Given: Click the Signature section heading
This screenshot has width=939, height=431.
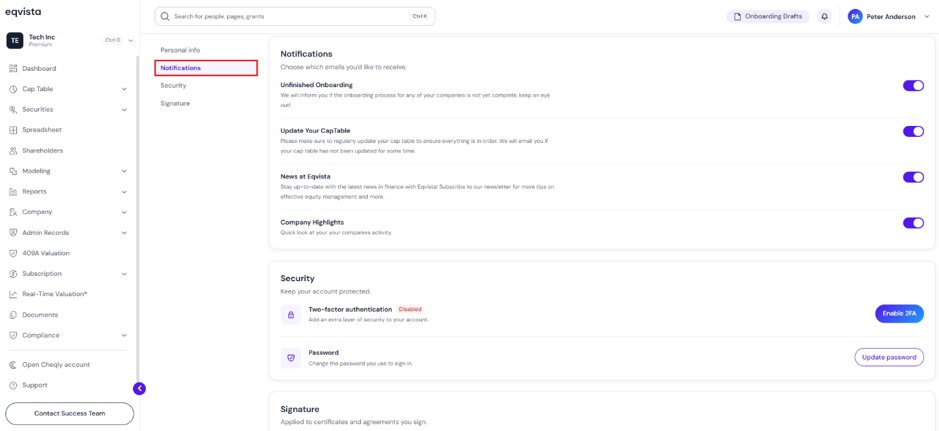Looking at the screenshot, I should [299, 409].
